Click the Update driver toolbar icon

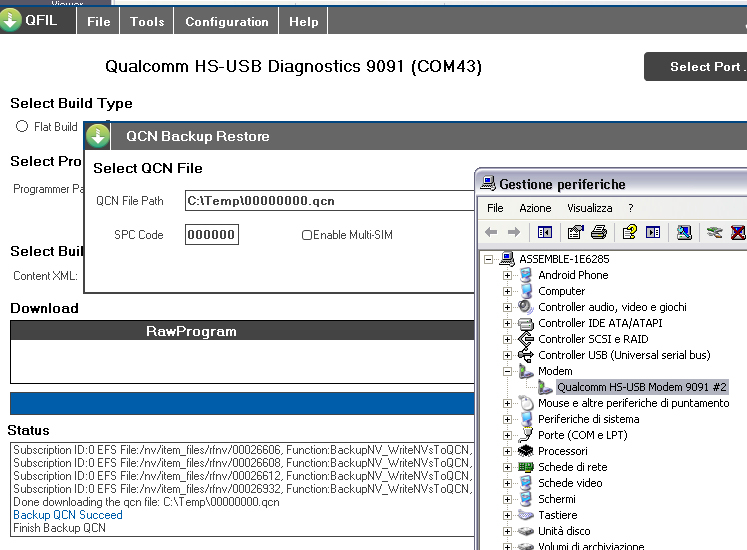click(x=715, y=232)
